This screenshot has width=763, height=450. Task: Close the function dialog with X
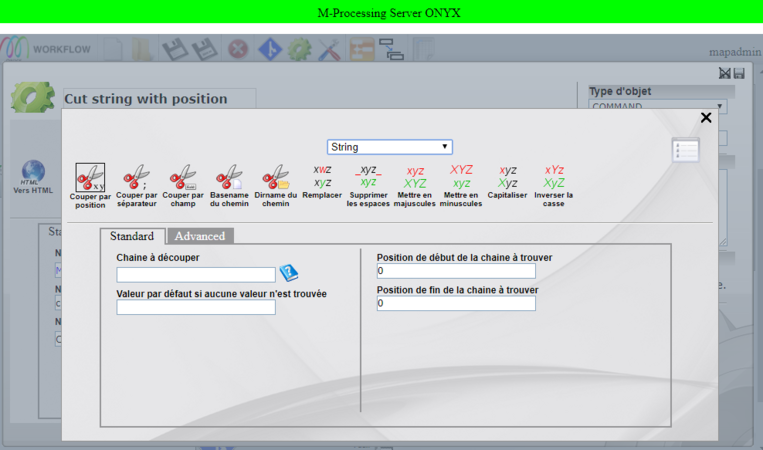pos(706,118)
